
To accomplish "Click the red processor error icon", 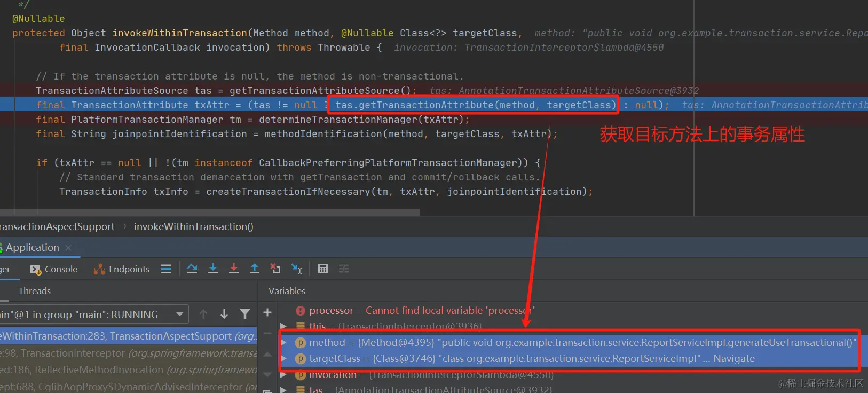I will point(301,310).
